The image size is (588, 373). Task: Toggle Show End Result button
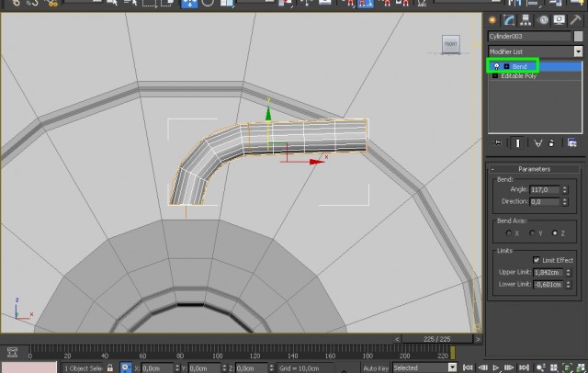pos(517,142)
